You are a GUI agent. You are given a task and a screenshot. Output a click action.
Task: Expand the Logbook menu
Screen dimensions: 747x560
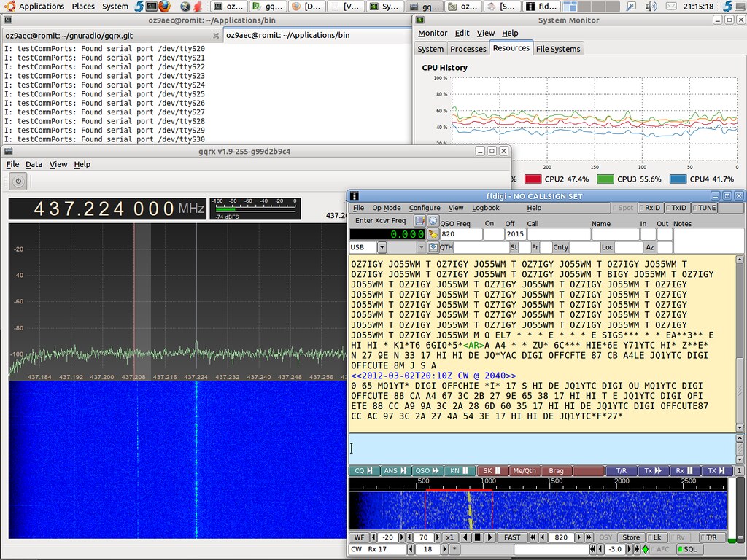click(485, 208)
